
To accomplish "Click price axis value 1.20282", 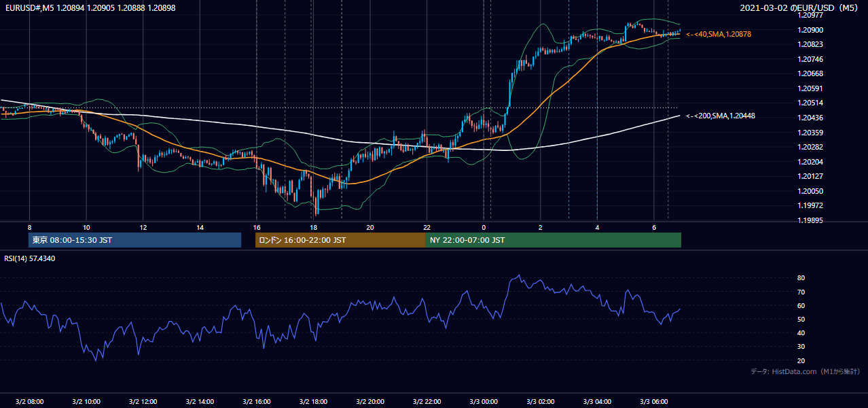I will point(810,147).
